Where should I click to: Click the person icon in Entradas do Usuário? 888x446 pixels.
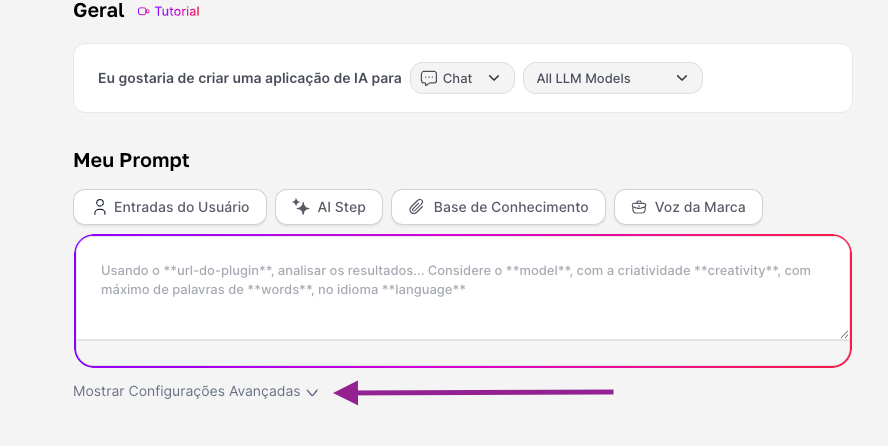tap(99, 207)
